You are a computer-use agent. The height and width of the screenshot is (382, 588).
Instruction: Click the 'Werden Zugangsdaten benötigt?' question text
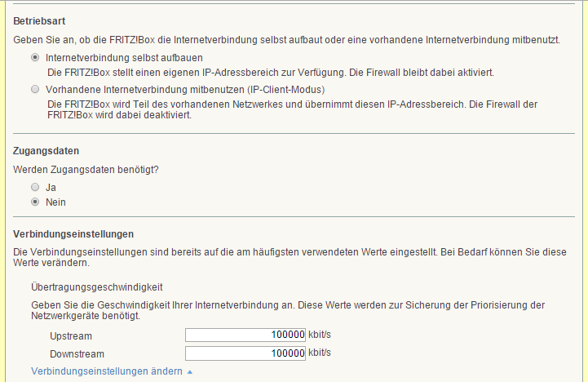86,169
